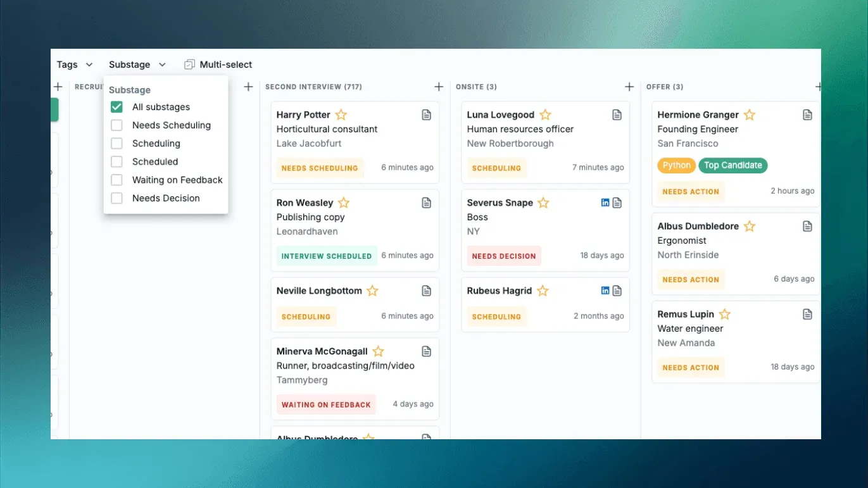The image size is (868, 488).
Task: Star Hermione Granger's candidate card
Action: click(750, 115)
